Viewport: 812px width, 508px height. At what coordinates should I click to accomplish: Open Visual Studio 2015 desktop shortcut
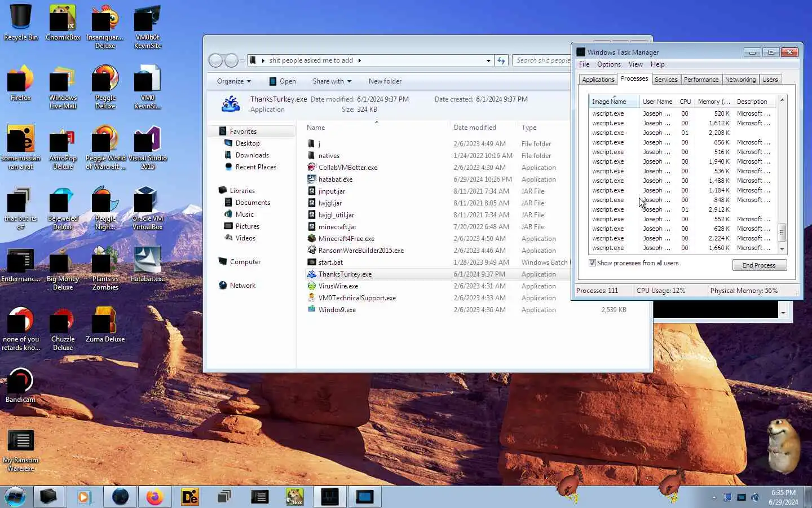pos(148,147)
